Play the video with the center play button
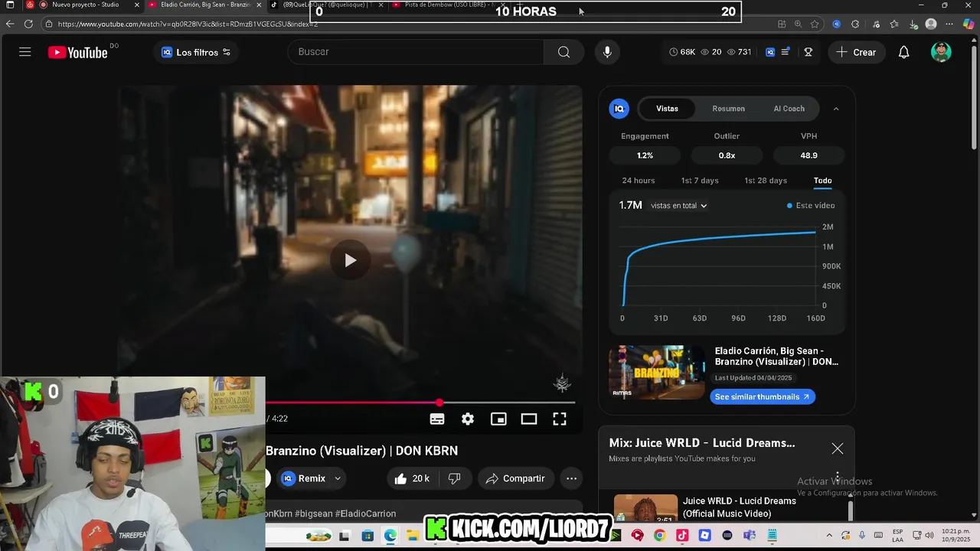Viewport: 980px width, 551px height. click(349, 260)
